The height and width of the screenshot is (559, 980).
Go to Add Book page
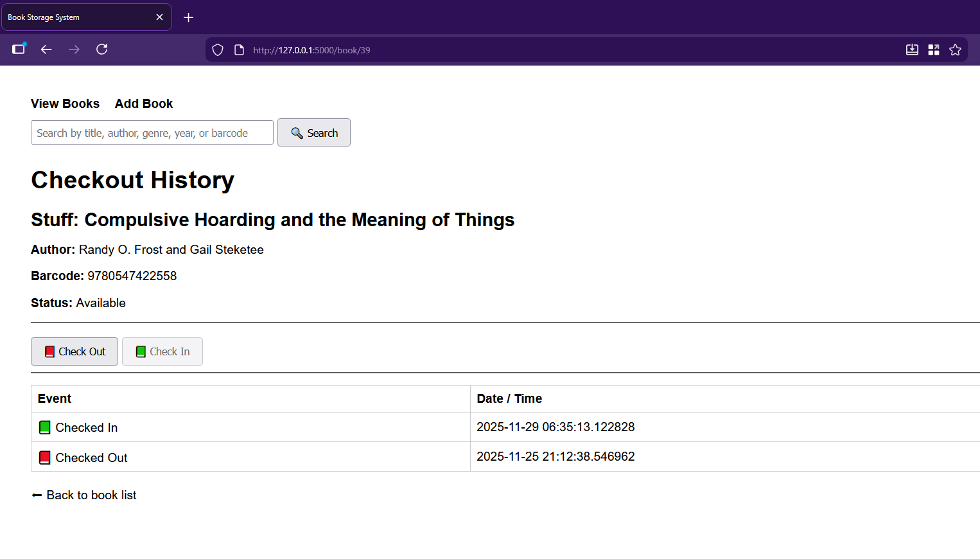coord(144,103)
